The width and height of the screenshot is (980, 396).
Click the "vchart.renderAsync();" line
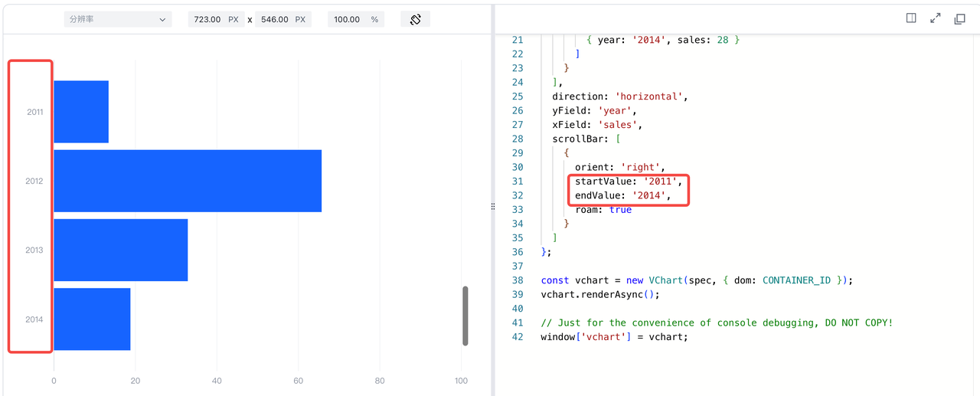[600, 294]
